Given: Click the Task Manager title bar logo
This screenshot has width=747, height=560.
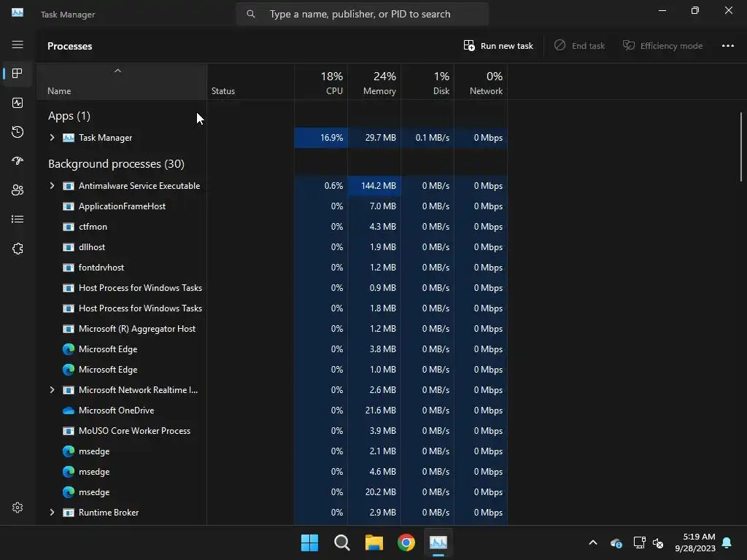Looking at the screenshot, I should [18, 12].
